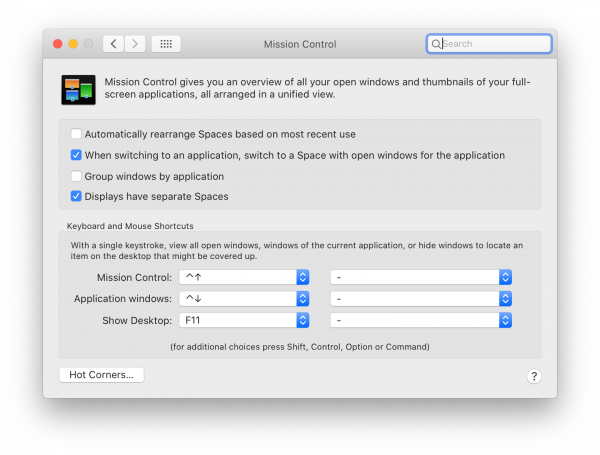The height and width of the screenshot is (455, 600).
Task: Open the Mission Control keyboard shortcut dropdown
Action: click(x=244, y=277)
